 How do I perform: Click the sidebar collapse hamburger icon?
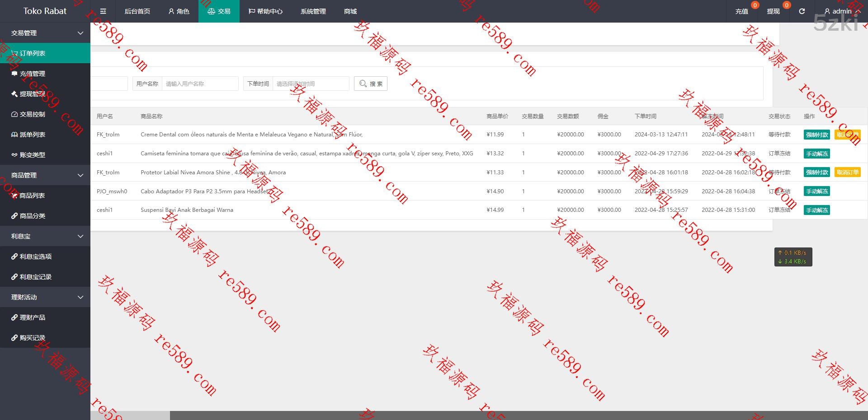(103, 11)
